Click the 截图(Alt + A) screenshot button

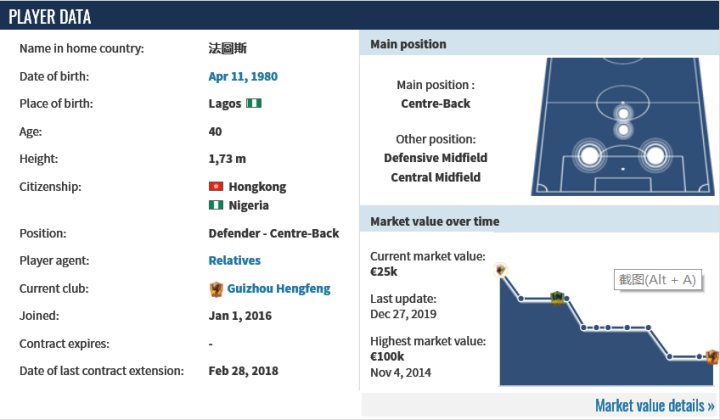[656, 280]
